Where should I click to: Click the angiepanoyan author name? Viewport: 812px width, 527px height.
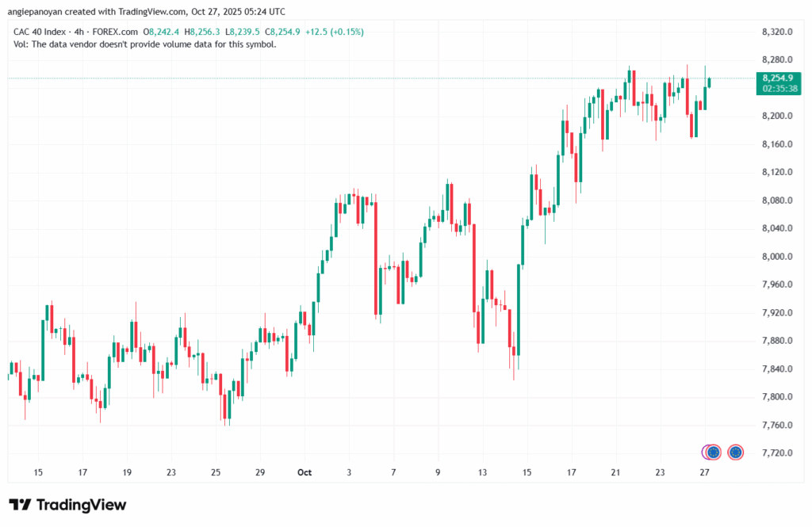tap(36, 11)
